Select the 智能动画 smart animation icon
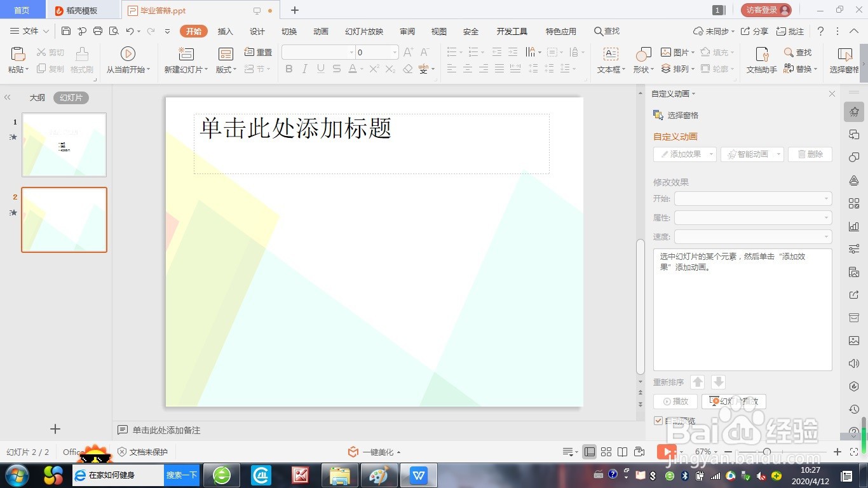The height and width of the screenshot is (488, 868). click(x=749, y=153)
